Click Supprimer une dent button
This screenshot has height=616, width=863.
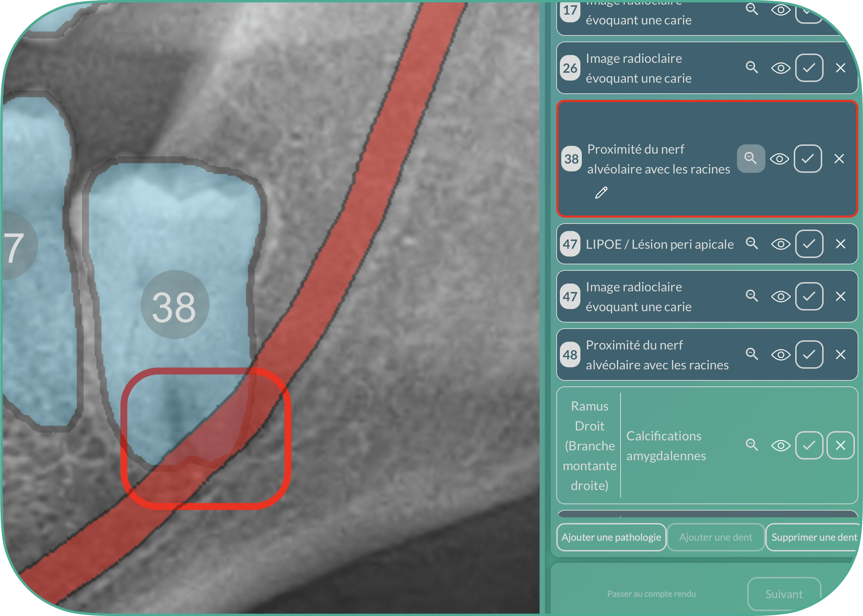814,537
